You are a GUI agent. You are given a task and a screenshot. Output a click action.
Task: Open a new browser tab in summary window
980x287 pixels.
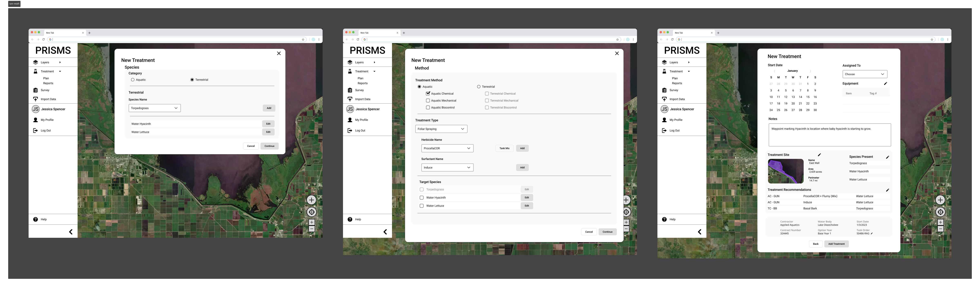pos(718,33)
